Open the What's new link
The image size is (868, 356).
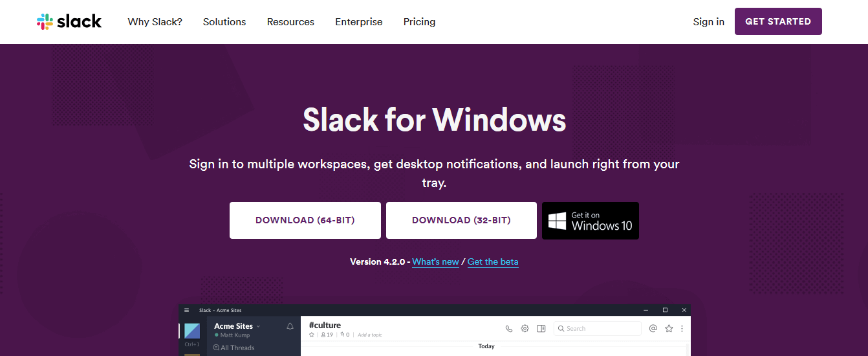coord(435,262)
